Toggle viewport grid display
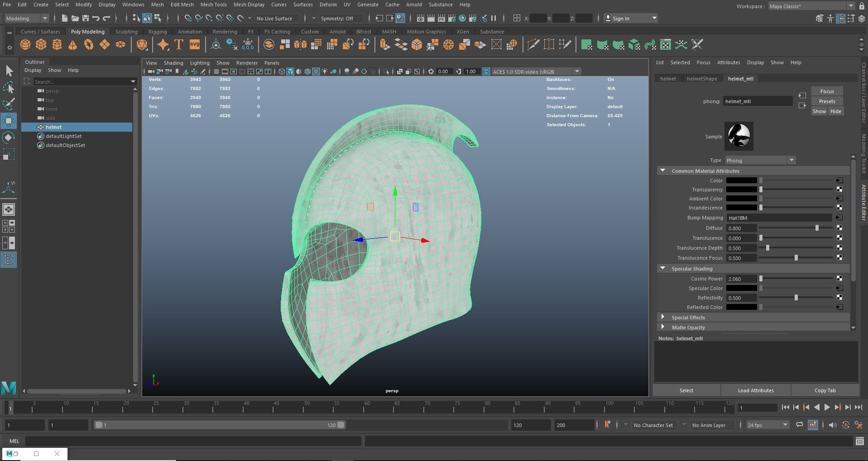 pos(216,71)
